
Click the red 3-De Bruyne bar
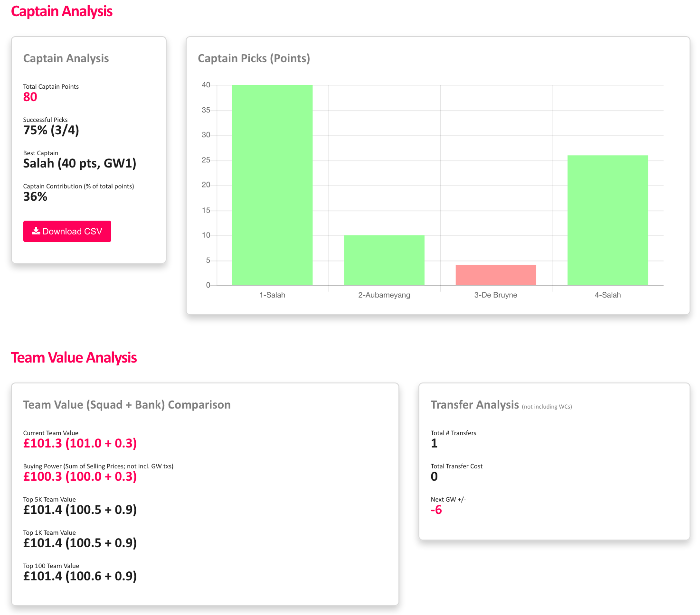[x=495, y=274]
